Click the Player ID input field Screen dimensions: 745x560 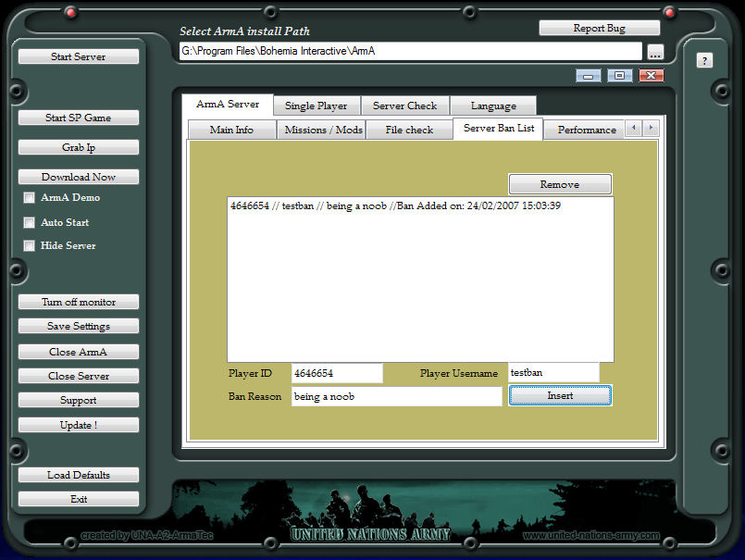336,373
